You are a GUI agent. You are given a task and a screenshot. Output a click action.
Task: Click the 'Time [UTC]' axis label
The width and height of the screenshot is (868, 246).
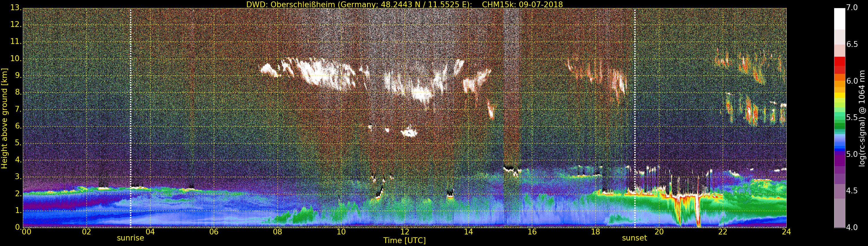click(404, 241)
